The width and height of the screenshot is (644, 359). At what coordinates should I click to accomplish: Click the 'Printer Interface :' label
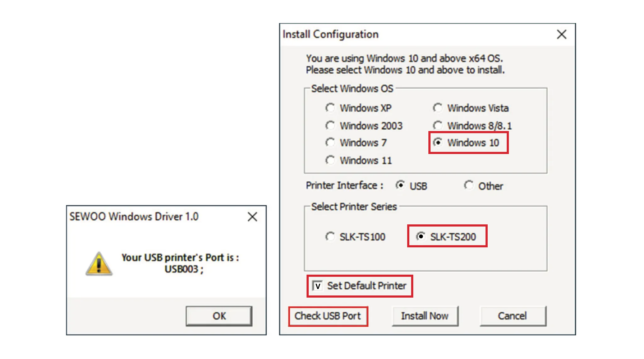(x=344, y=186)
